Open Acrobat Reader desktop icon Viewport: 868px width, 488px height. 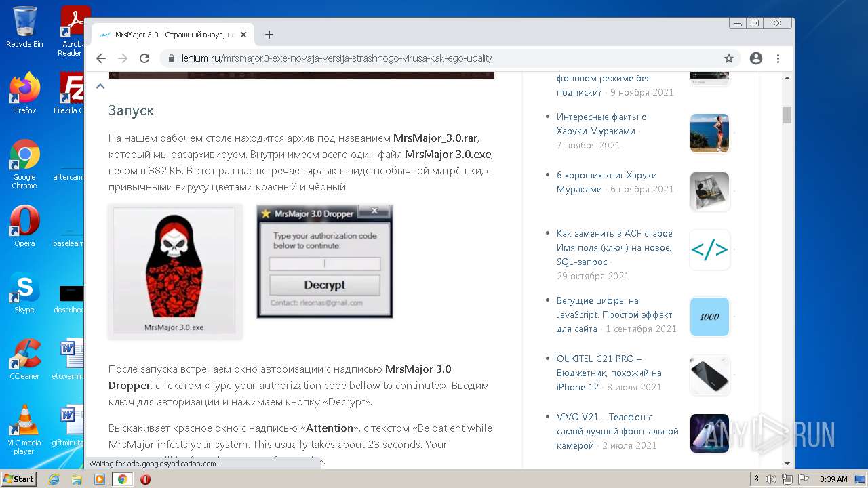(x=72, y=31)
